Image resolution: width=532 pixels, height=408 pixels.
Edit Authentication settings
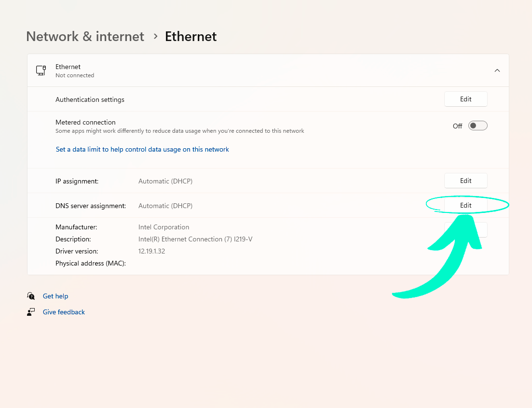[466, 99]
